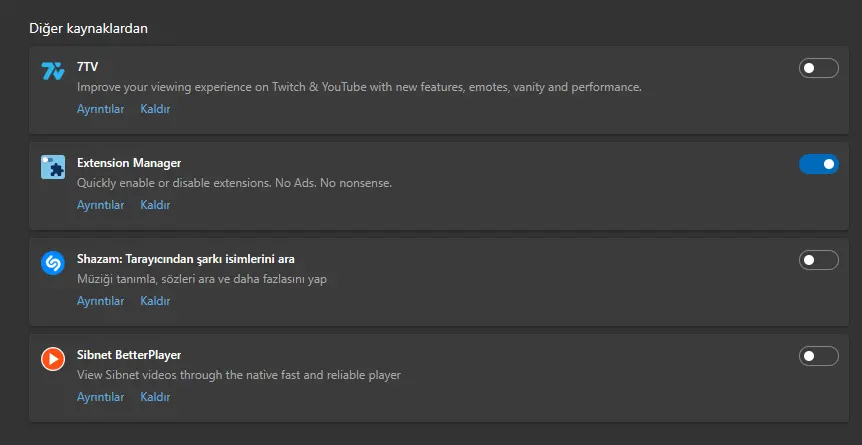View Ayrıntılar of the Shazam extension

pos(101,301)
